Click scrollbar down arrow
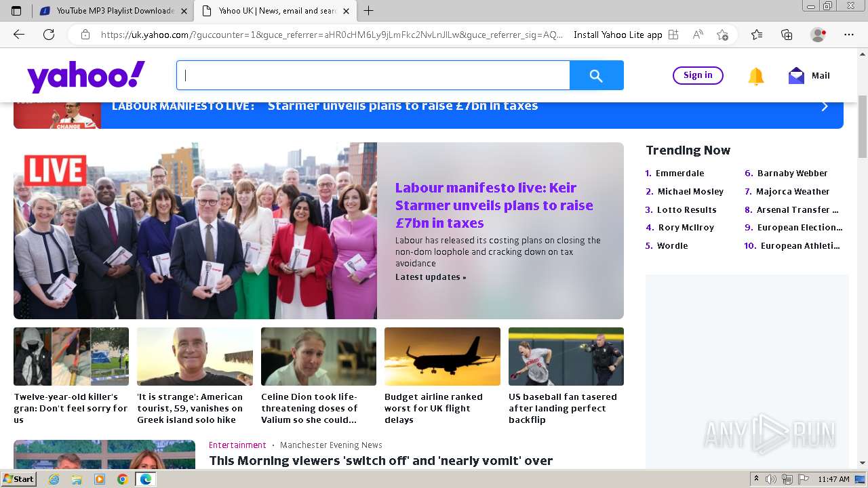 click(863, 464)
